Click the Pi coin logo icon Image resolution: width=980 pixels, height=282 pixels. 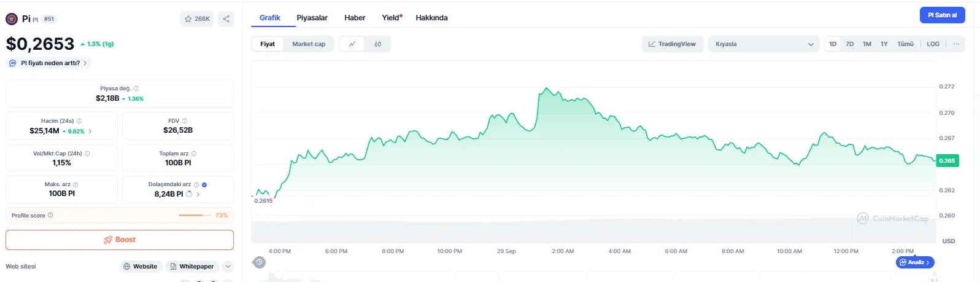[x=12, y=19]
